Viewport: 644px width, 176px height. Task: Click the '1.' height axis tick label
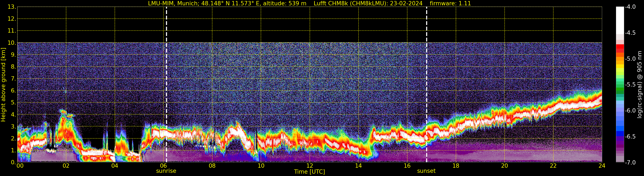[x=13, y=151]
